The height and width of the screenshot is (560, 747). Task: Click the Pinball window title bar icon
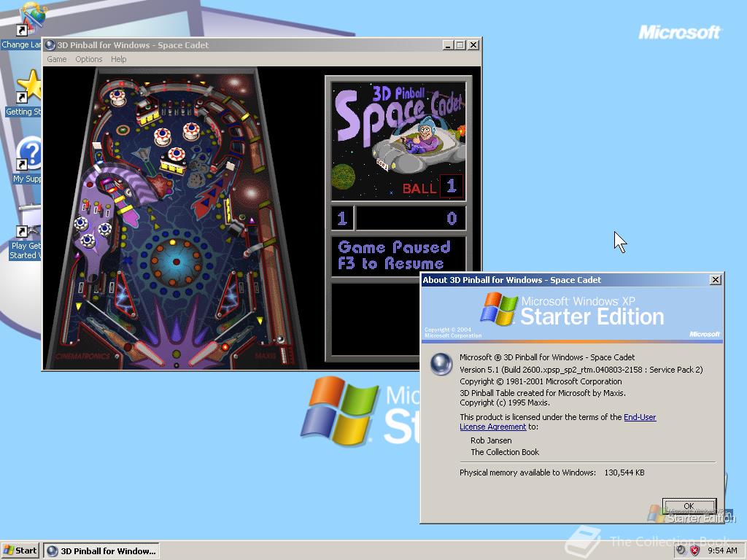tap(50, 44)
